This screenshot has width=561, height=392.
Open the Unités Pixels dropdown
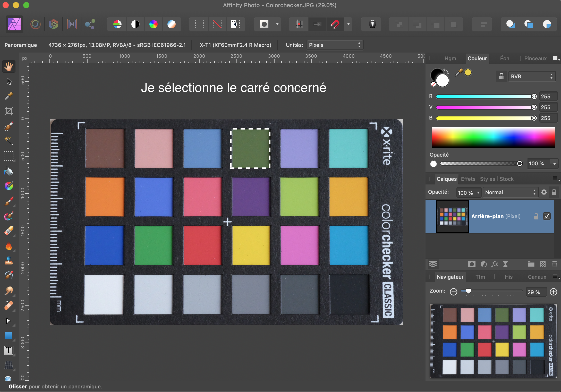pyautogui.click(x=335, y=45)
